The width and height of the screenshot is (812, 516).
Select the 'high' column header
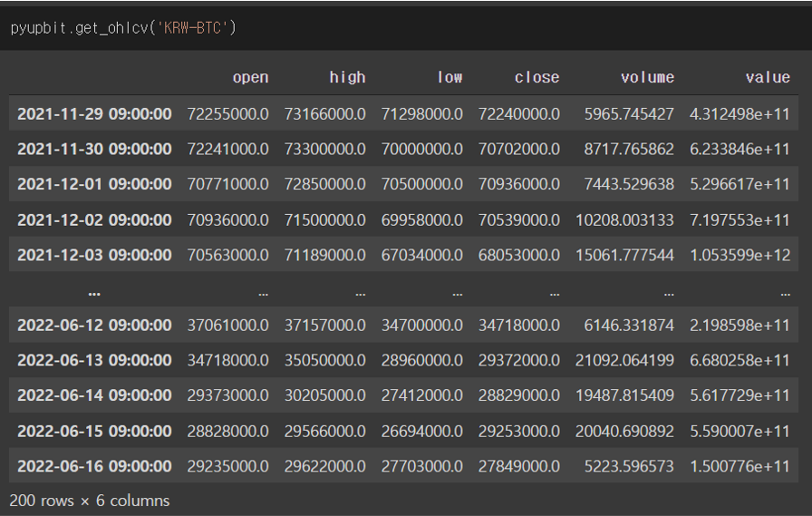347,78
